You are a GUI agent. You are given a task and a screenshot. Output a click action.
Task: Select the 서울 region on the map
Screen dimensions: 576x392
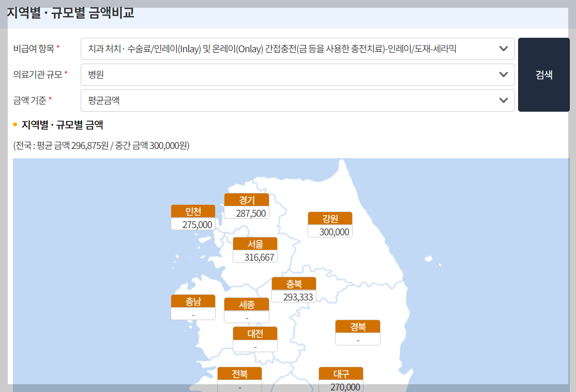pyautogui.click(x=255, y=250)
